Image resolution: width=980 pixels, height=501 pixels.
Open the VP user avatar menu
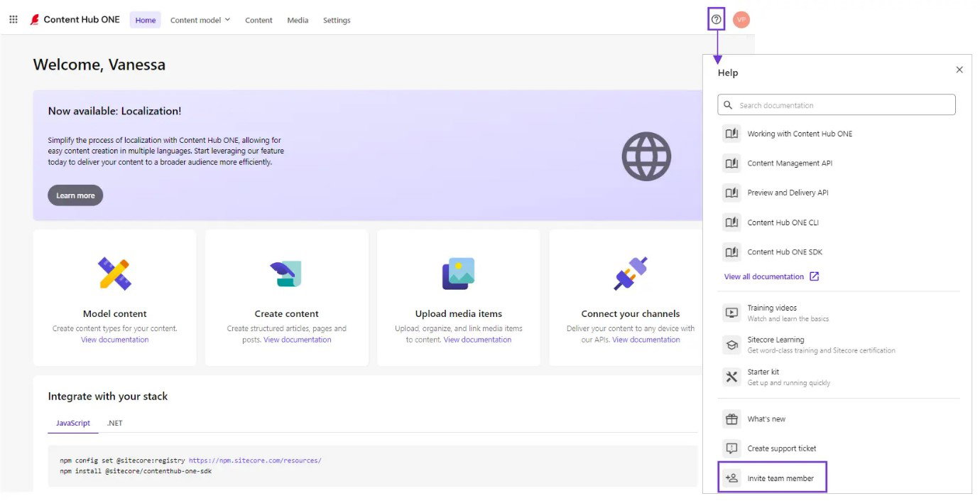741,20
